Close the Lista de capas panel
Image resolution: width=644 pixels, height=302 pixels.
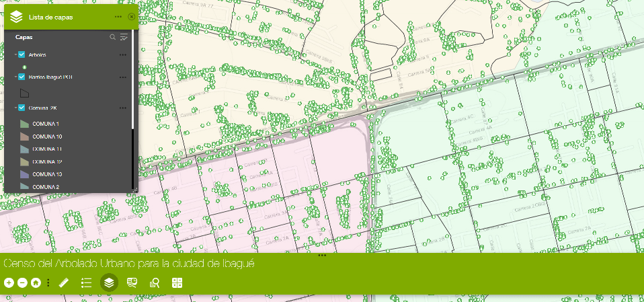tap(131, 16)
